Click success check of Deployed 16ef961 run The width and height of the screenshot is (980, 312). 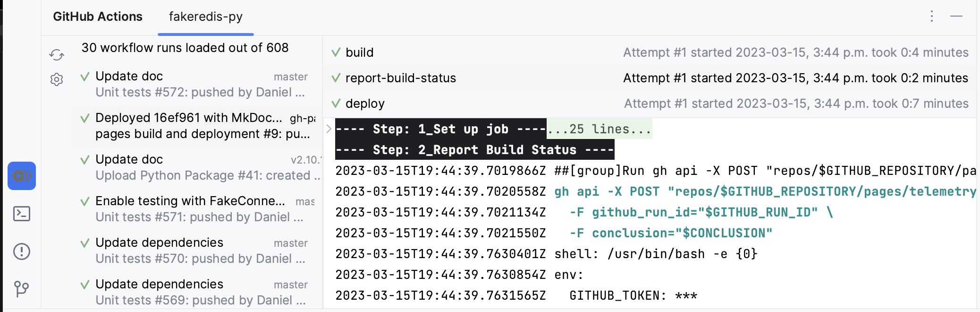[x=85, y=118]
